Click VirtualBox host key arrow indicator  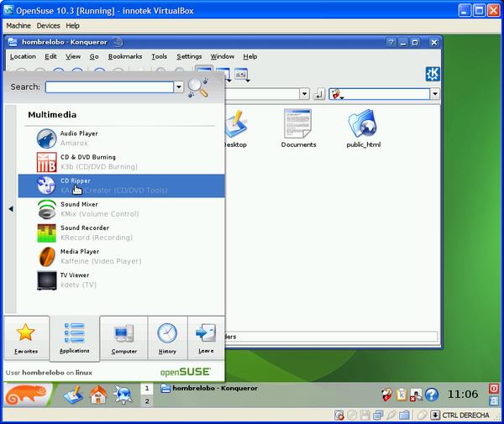point(434,416)
